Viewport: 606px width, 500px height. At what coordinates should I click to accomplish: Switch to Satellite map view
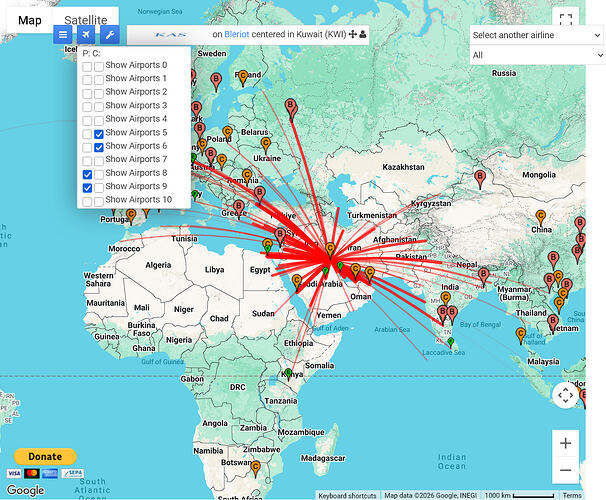86,20
